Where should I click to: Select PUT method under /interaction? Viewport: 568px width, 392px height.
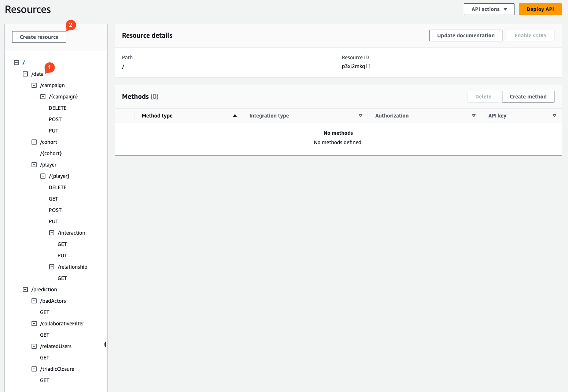(x=62, y=255)
